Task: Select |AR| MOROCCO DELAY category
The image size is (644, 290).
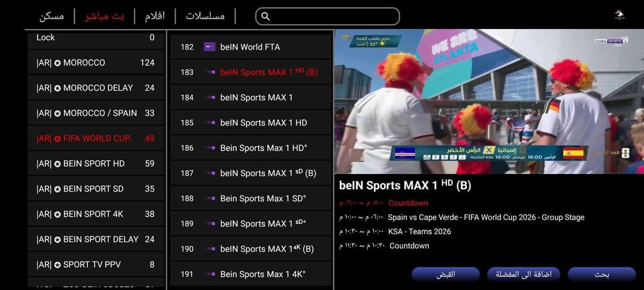Action: pos(96,88)
